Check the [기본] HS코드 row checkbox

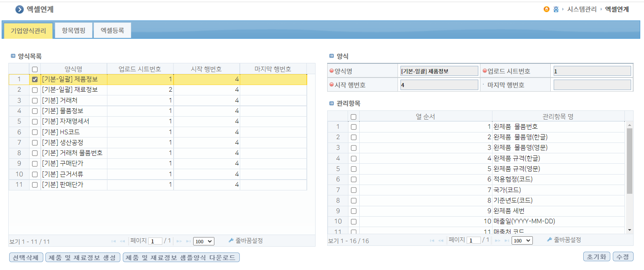(35, 132)
